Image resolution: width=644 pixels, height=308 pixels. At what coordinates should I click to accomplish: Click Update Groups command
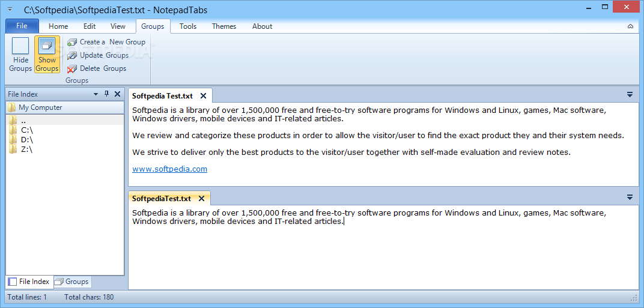pos(98,55)
